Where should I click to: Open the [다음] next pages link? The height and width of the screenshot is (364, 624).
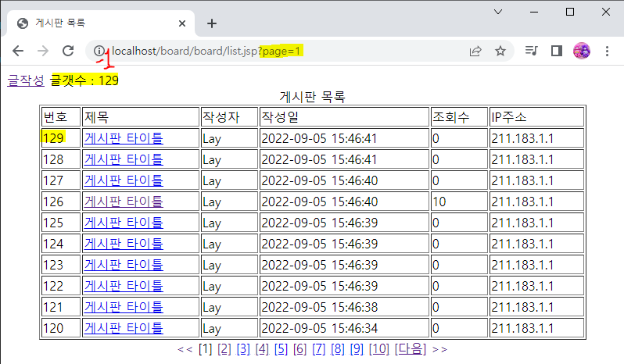(411, 349)
